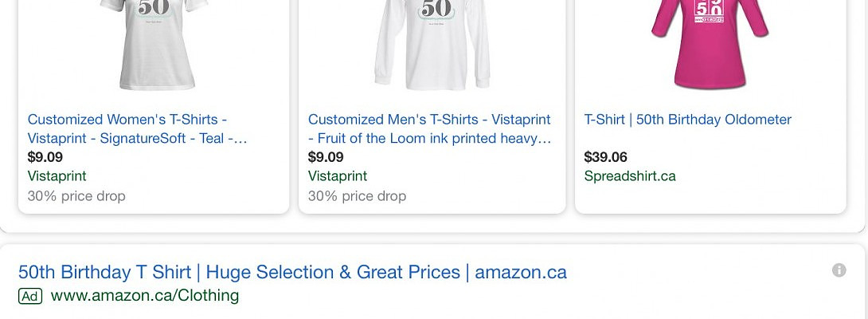The width and height of the screenshot is (868, 319).
Task: Click Vistaprint seller under the men's shirt
Action: [x=337, y=176]
